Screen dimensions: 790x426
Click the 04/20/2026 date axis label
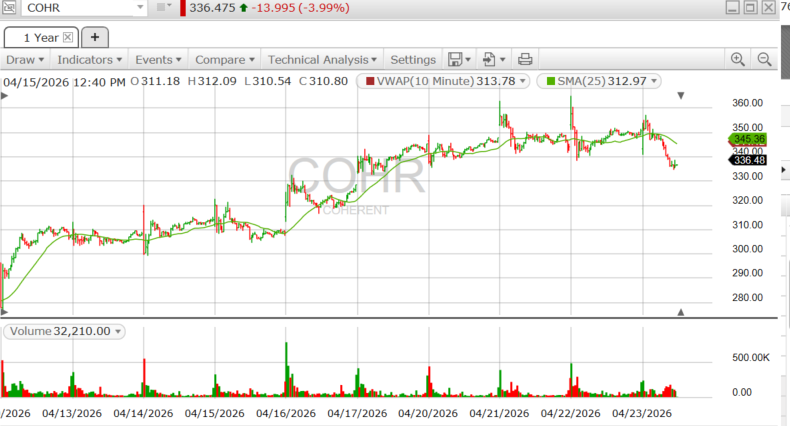tap(428, 413)
